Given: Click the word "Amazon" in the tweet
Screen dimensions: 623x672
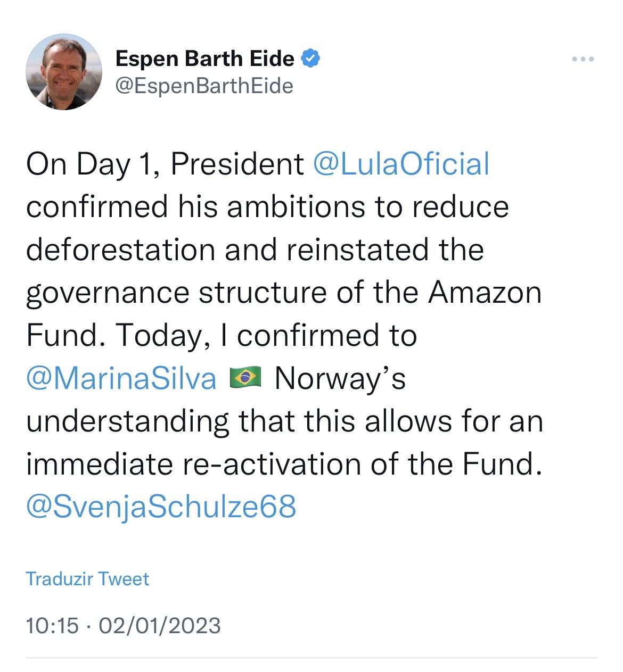Looking at the screenshot, I should click(485, 292).
